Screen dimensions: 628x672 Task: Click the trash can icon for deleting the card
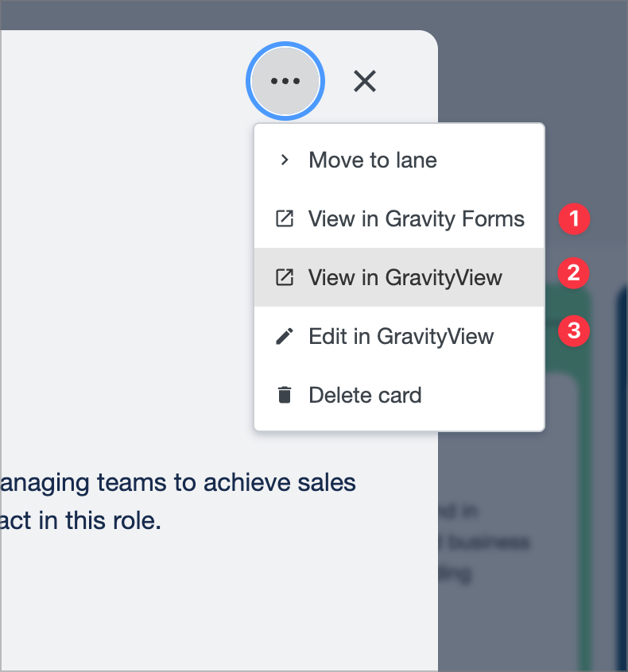[x=284, y=395]
